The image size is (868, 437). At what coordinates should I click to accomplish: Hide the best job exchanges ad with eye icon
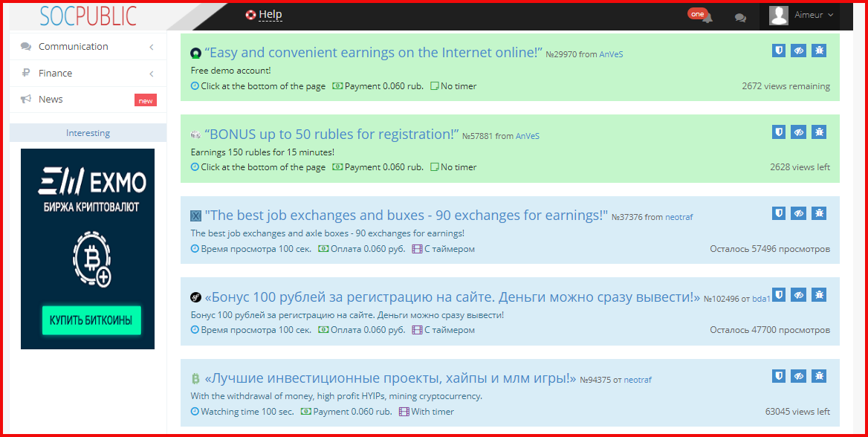tap(798, 213)
